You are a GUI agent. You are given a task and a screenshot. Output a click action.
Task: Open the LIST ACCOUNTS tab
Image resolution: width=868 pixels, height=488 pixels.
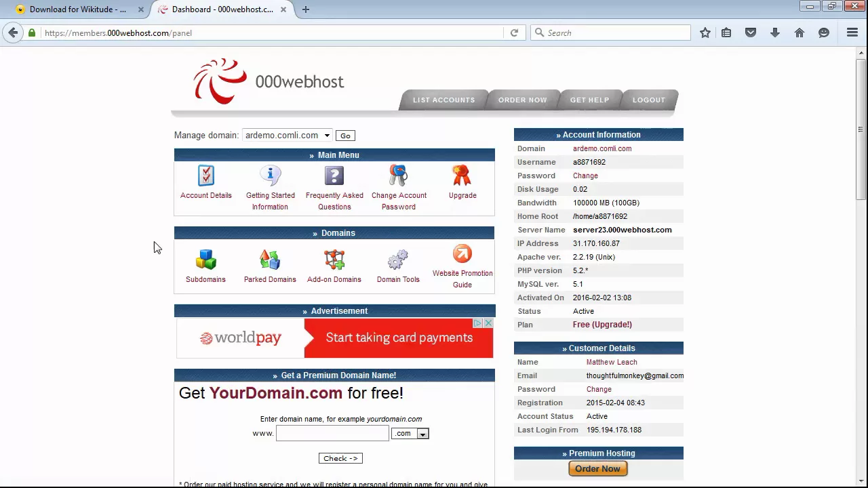(x=444, y=100)
